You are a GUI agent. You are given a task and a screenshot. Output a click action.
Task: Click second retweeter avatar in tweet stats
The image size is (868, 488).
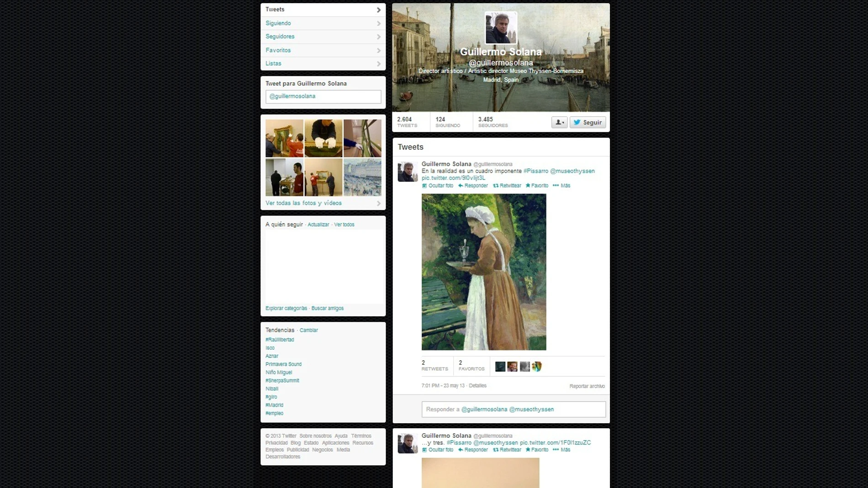click(513, 367)
